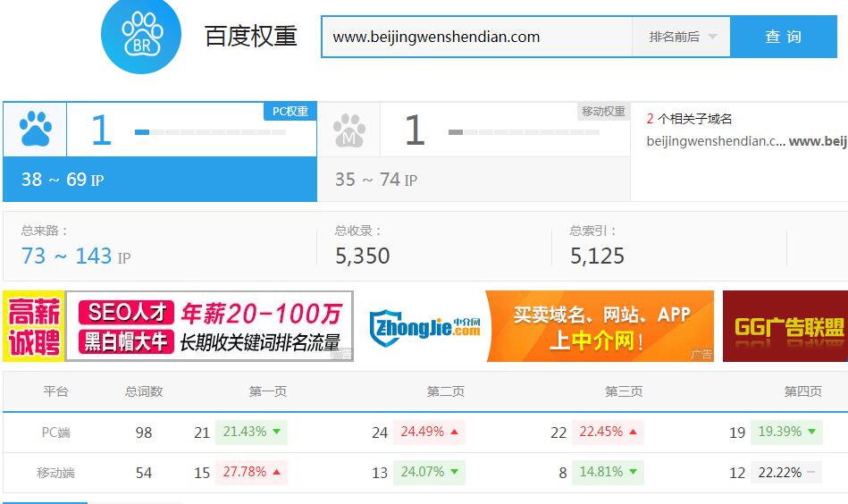
Task: Click the Baidu BR paw logo
Action: [x=141, y=35]
